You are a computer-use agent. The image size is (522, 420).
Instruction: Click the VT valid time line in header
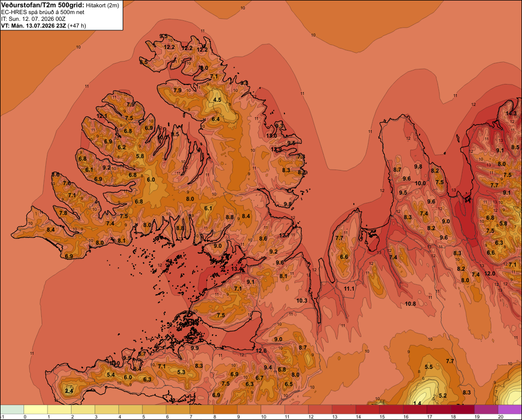pos(43,26)
